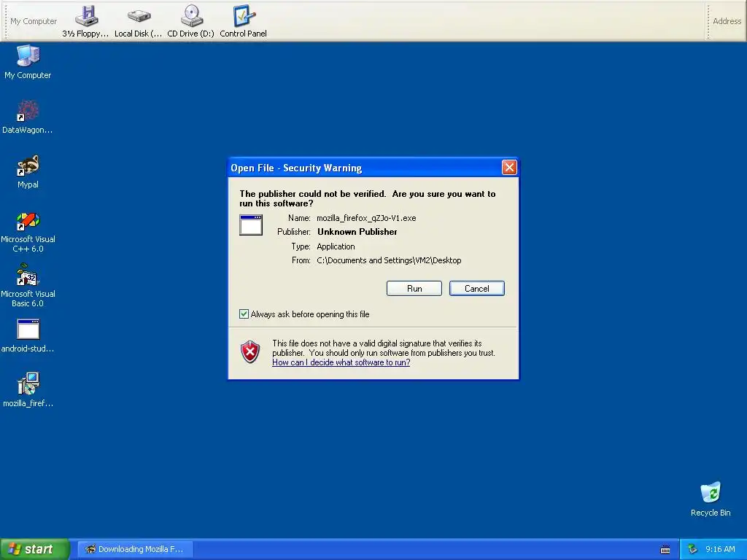The height and width of the screenshot is (560, 747).
Task: Click the 9:16 AM clock
Action: click(x=720, y=549)
